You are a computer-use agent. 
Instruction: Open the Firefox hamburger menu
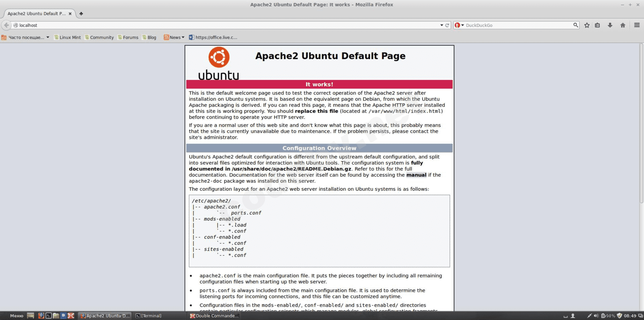tap(637, 25)
